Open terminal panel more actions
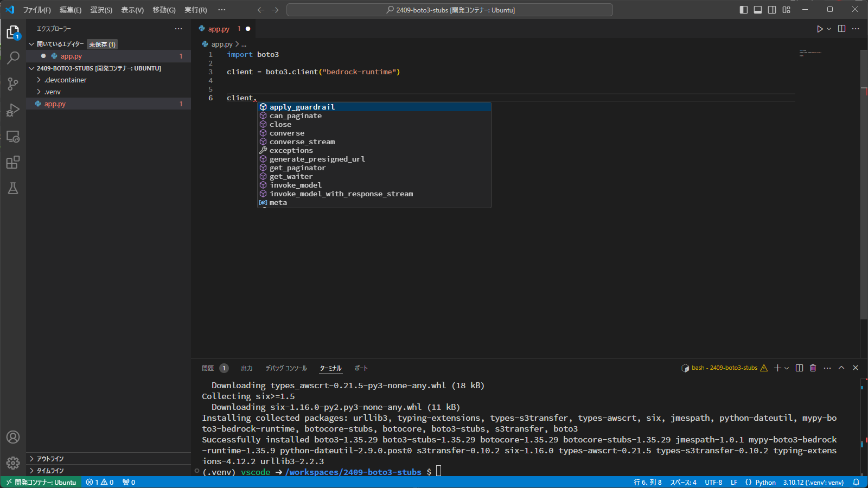Screen dimensions: 868x488 click(827, 368)
